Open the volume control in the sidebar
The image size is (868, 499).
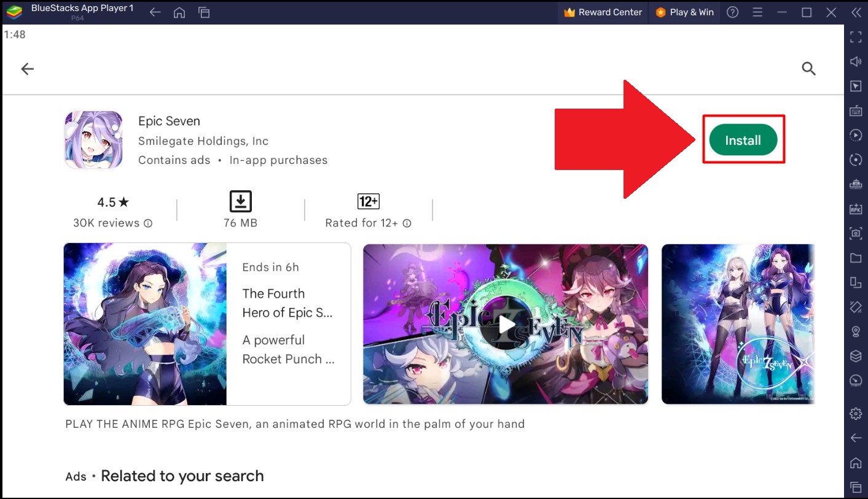pyautogui.click(x=855, y=61)
